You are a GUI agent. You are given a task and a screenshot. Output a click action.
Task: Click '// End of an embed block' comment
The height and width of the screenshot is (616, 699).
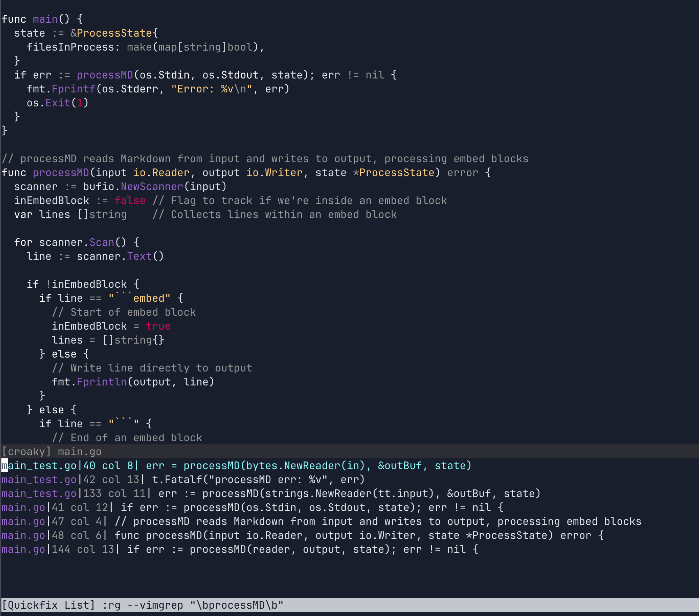(x=127, y=438)
